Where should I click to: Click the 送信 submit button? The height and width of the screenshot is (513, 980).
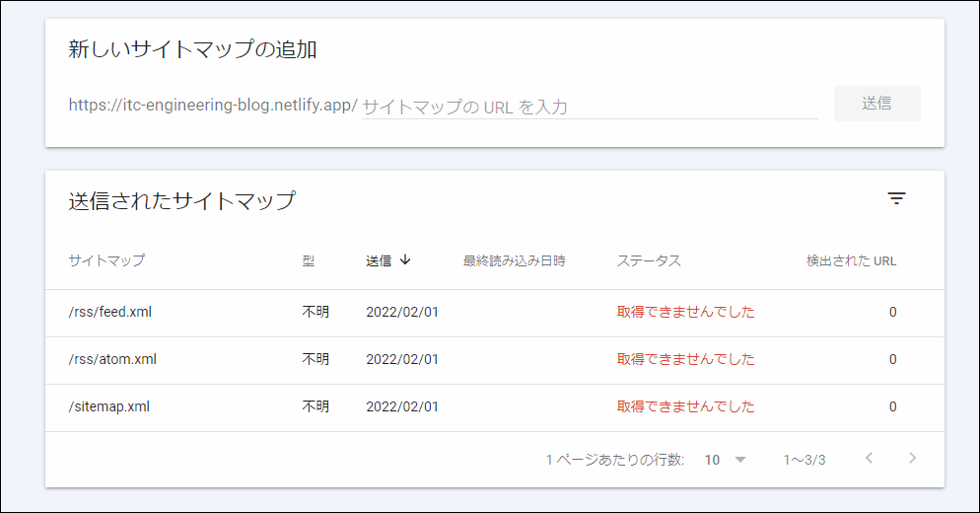pos(876,104)
